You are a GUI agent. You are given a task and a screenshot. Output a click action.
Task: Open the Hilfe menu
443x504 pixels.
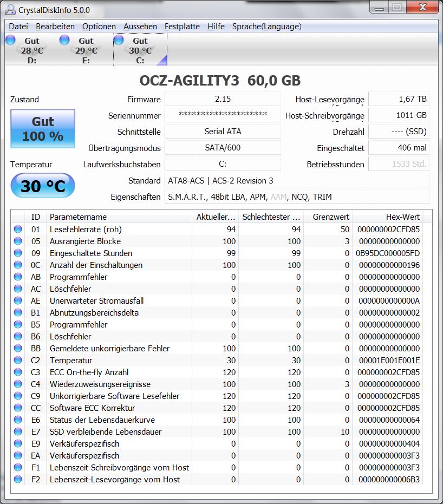coord(216,27)
